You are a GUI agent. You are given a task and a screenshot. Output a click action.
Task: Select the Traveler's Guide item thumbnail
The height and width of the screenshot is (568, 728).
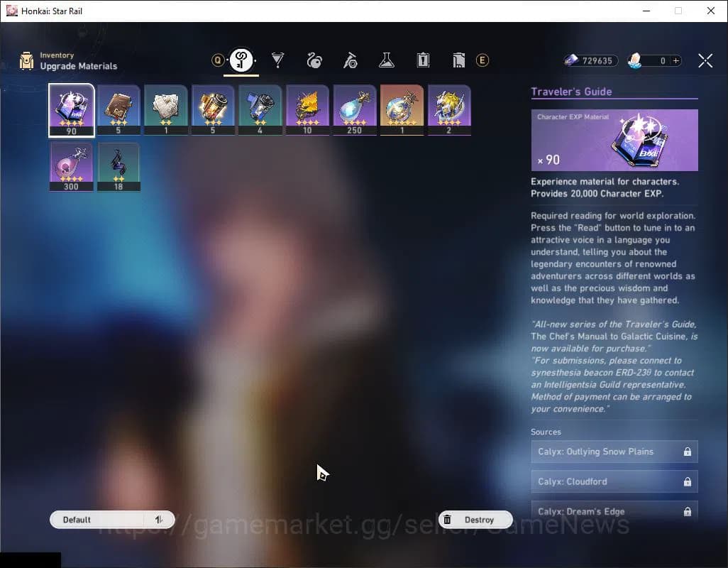tap(71, 110)
